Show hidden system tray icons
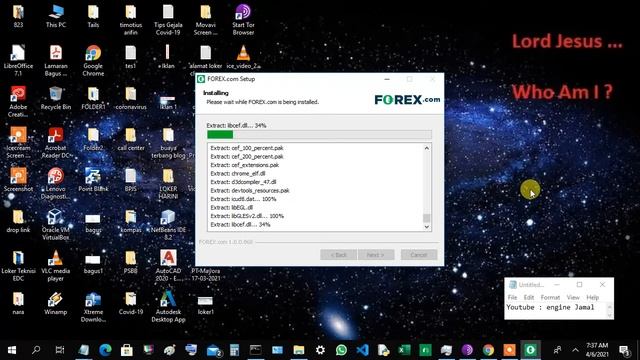 coord(575,350)
